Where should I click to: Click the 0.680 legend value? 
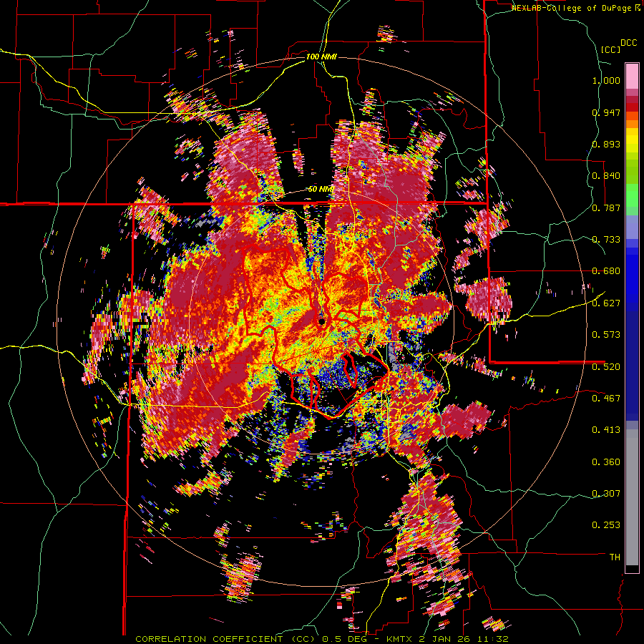point(606,271)
